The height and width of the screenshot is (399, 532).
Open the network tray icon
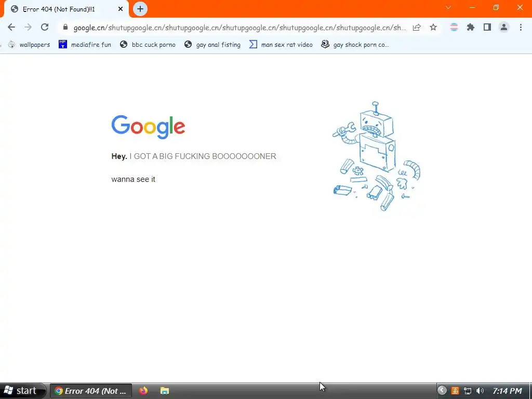pos(468,391)
